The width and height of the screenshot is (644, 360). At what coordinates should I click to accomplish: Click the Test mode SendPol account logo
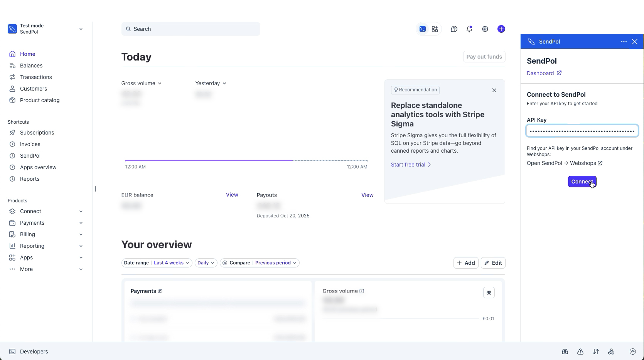[12, 29]
